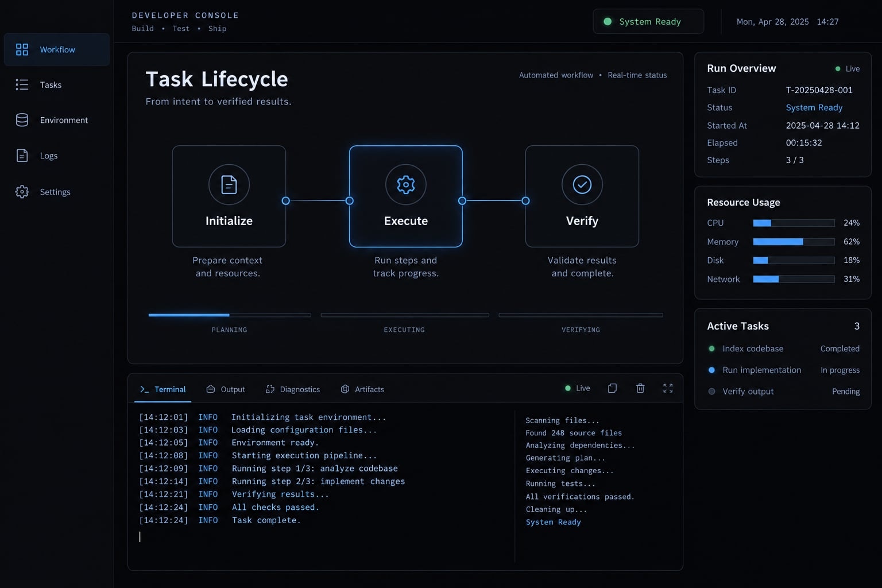
Task: Click the Started At value 2025-04-28 14:12
Action: (822, 125)
